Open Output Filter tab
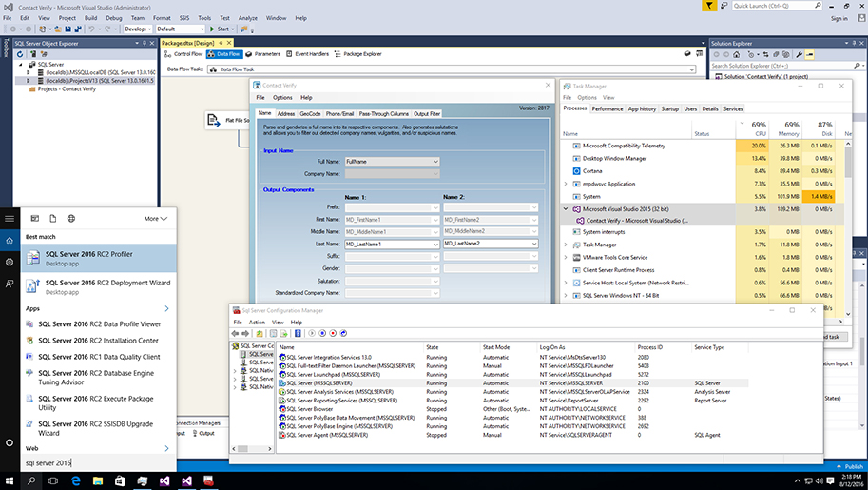This screenshot has height=490, width=868. 427,113
